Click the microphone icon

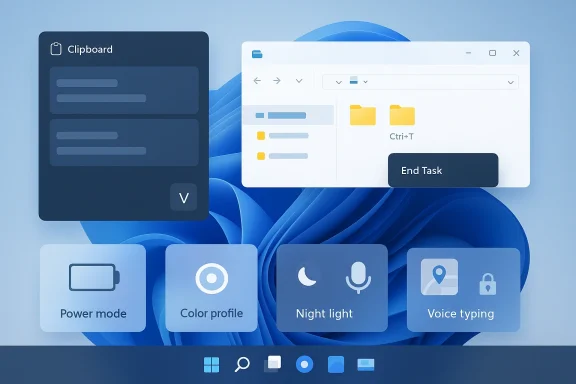tap(358, 277)
